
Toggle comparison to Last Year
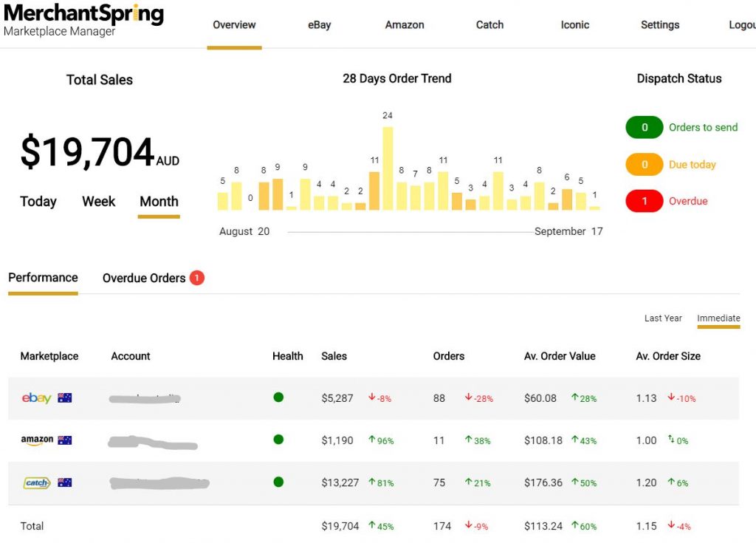point(662,318)
